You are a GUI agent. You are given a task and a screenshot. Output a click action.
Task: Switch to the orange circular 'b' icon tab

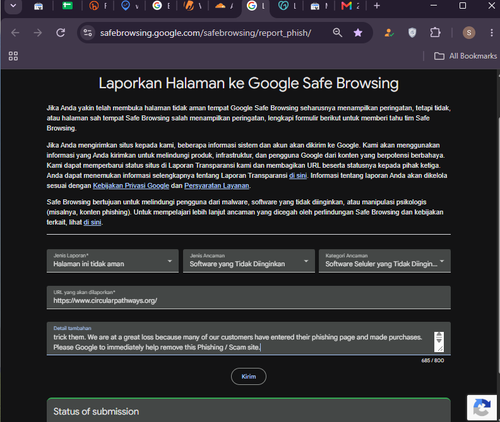tap(94, 6)
